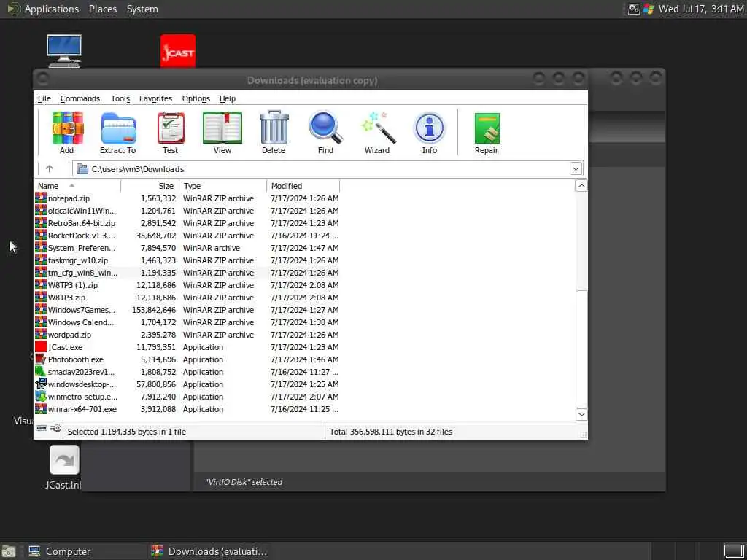This screenshot has width=747, height=560.
Task: Click the winmetro-setup icon
Action: pos(41,397)
